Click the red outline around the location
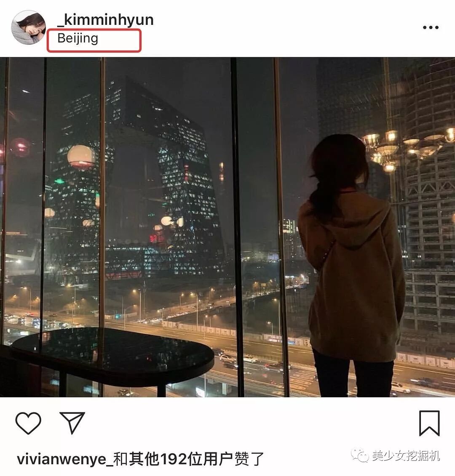The width and height of the screenshot is (455, 476). (94, 40)
